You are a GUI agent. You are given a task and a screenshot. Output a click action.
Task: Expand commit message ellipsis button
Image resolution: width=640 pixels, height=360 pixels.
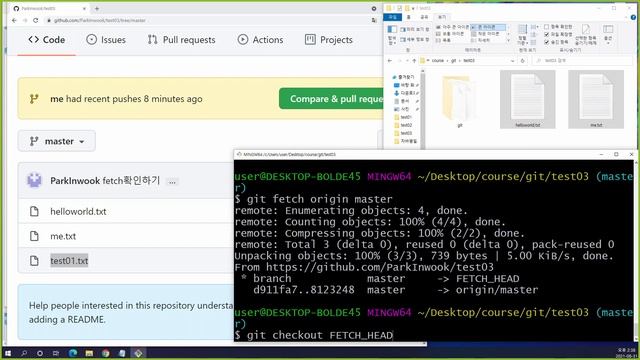172,182
